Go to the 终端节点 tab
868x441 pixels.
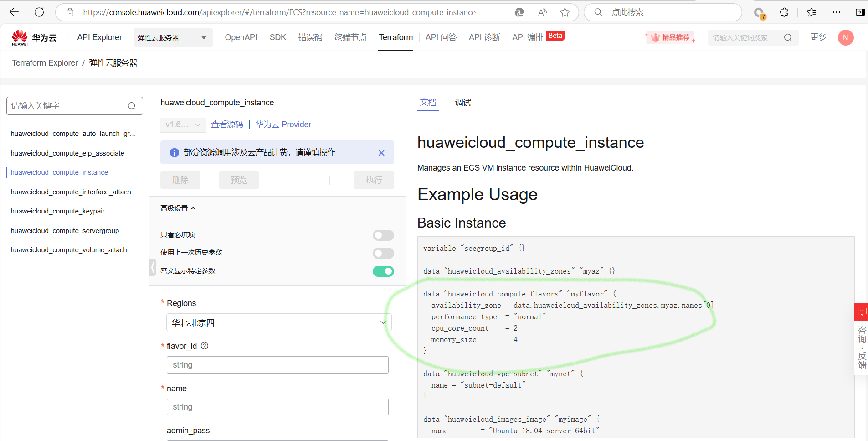pos(350,37)
